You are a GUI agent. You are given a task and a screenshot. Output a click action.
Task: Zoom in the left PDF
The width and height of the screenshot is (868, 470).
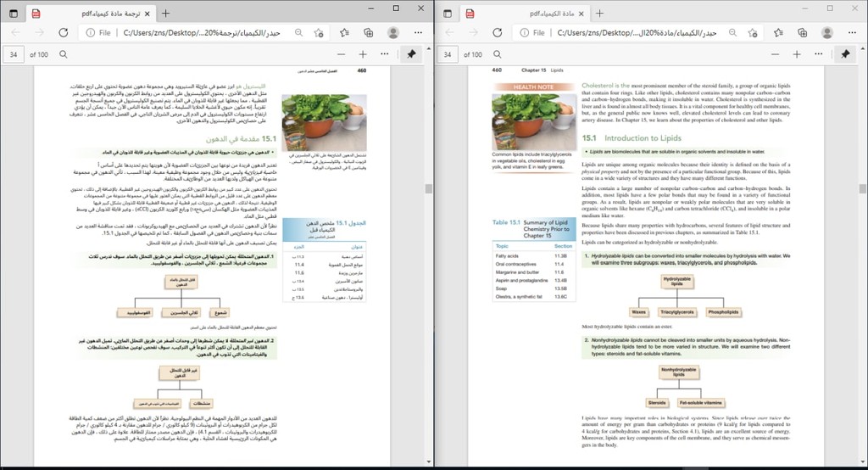(x=363, y=54)
